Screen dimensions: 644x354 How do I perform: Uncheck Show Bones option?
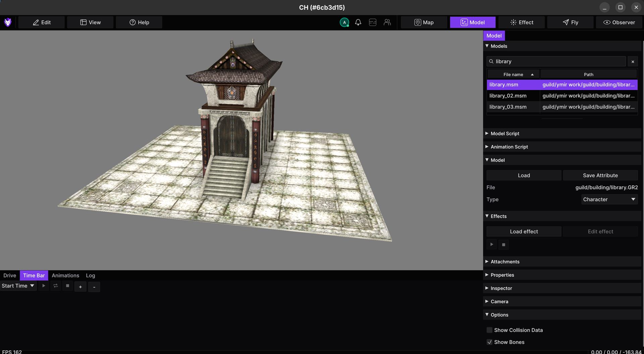pyautogui.click(x=489, y=342)
